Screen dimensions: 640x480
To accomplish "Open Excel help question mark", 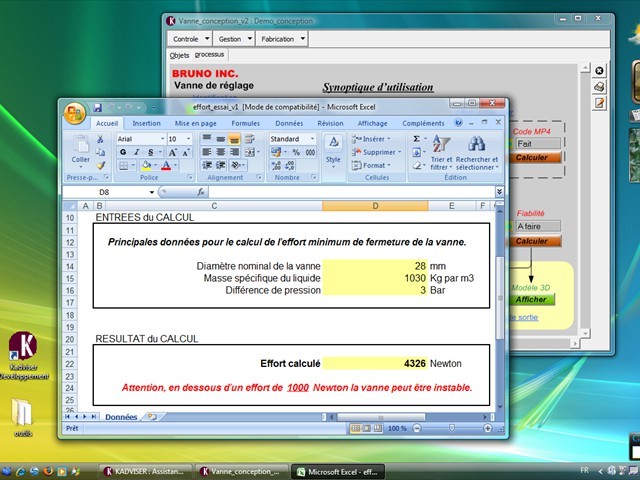I will tap(458, 122).
